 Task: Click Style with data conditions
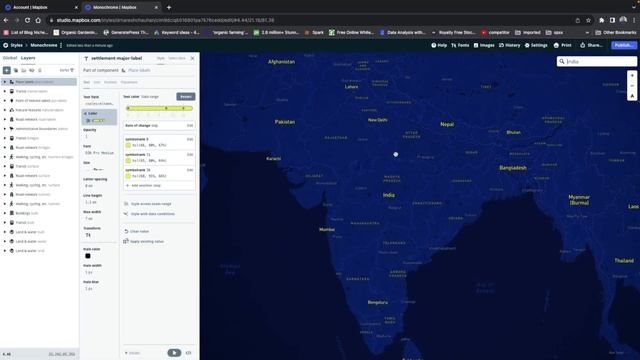[149, 214]
